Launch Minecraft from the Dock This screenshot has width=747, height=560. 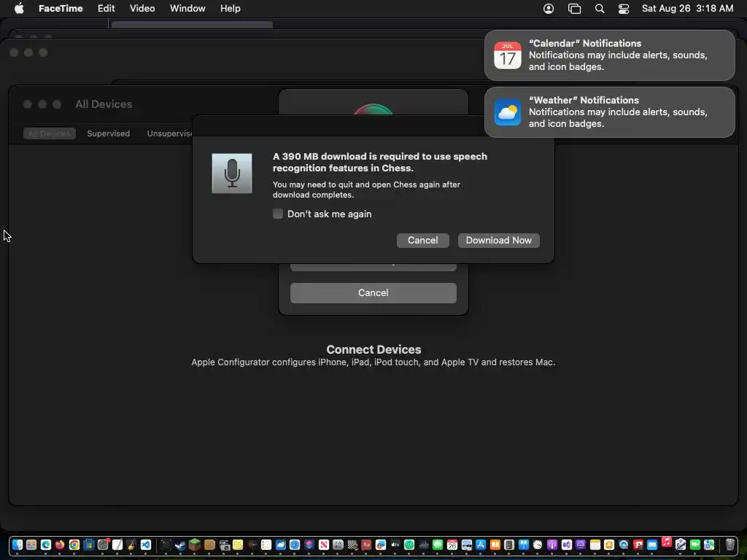tap(195, 545)
